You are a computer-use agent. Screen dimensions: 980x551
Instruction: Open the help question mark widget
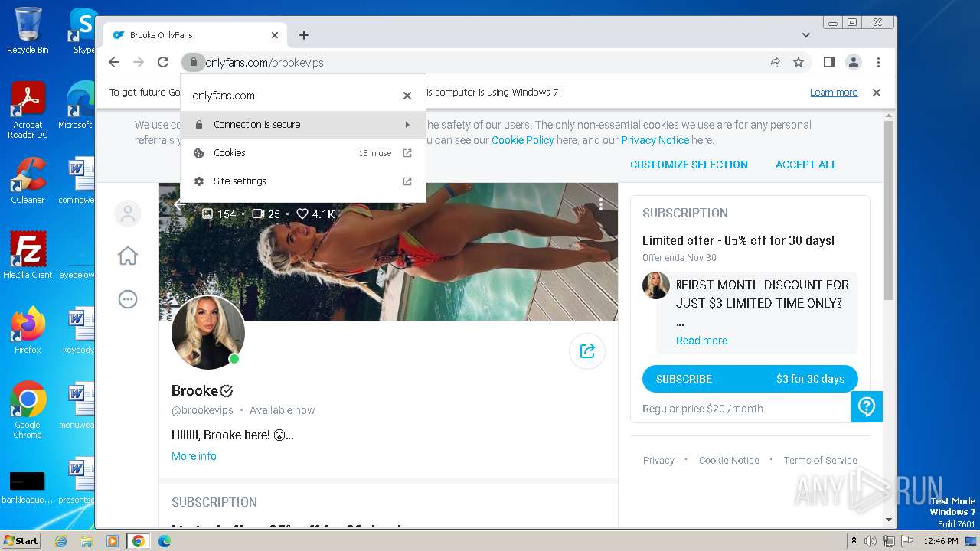(x=867, y=406)
